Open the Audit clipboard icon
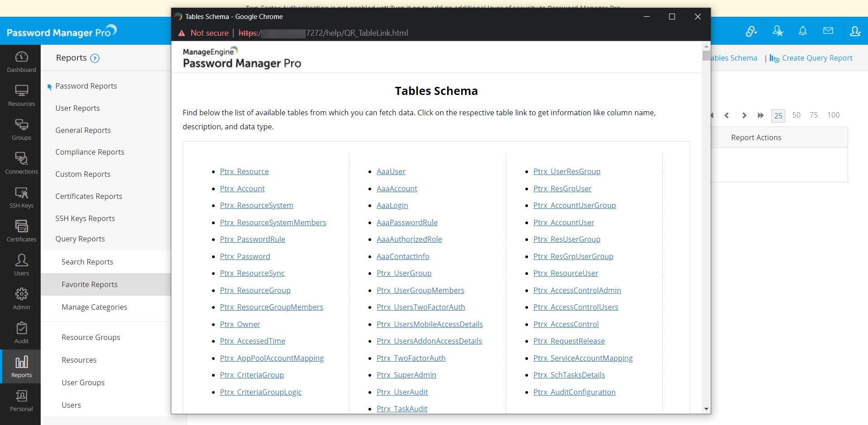 21,329
